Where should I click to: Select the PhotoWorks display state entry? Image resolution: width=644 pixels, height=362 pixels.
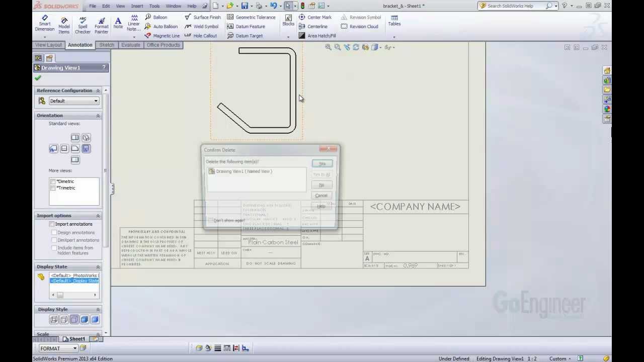pyautogui.click(x=74, y=276)
